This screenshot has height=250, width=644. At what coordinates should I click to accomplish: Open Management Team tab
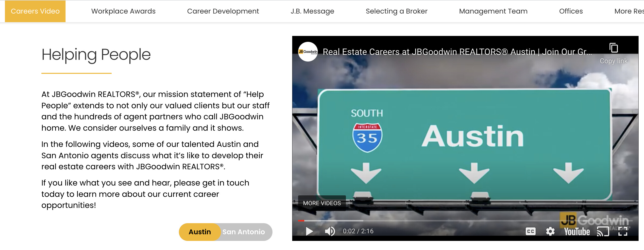[x=493, y=11]
